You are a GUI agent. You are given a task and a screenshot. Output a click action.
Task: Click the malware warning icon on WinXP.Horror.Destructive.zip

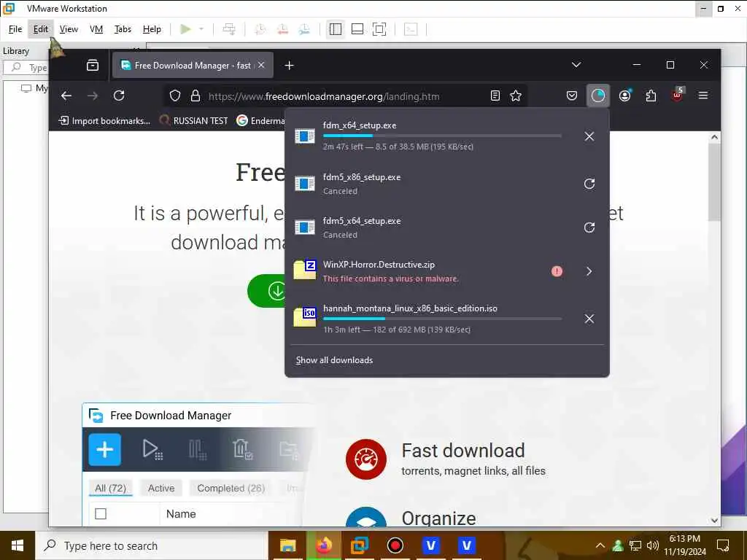pyautogui.click(x=557, y=271)
